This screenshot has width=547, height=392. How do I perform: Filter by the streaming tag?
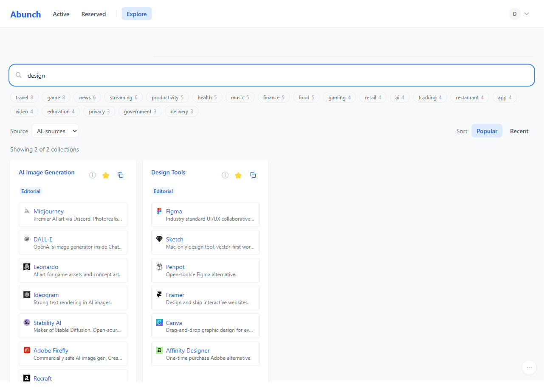click(124, 98)
